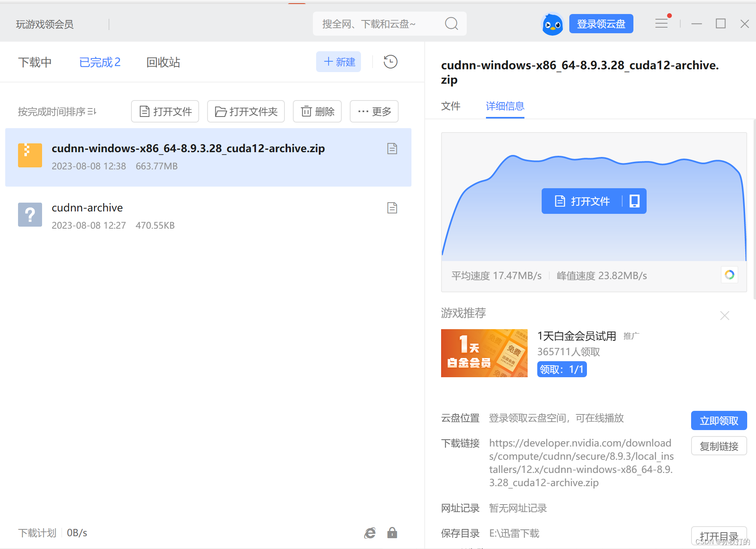Click the 删除 button
756x549 pixels.
pyautogui.click(x=317, y=111)
